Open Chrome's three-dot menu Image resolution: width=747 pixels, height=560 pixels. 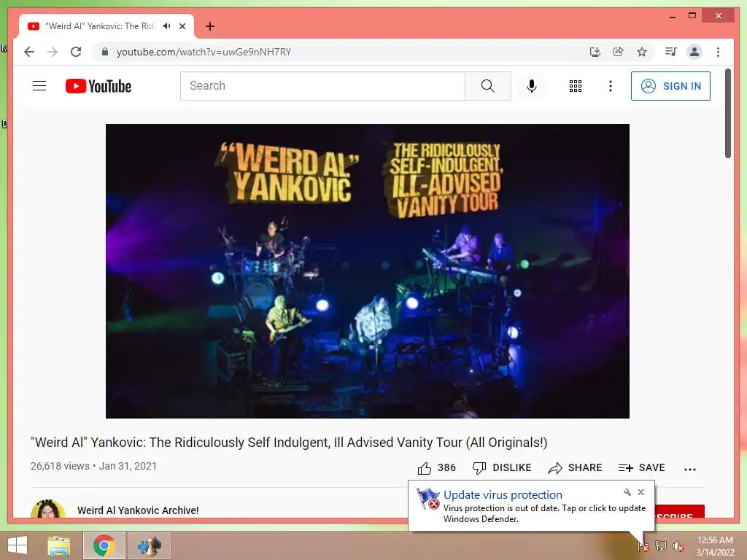click(x=718, y=52)
